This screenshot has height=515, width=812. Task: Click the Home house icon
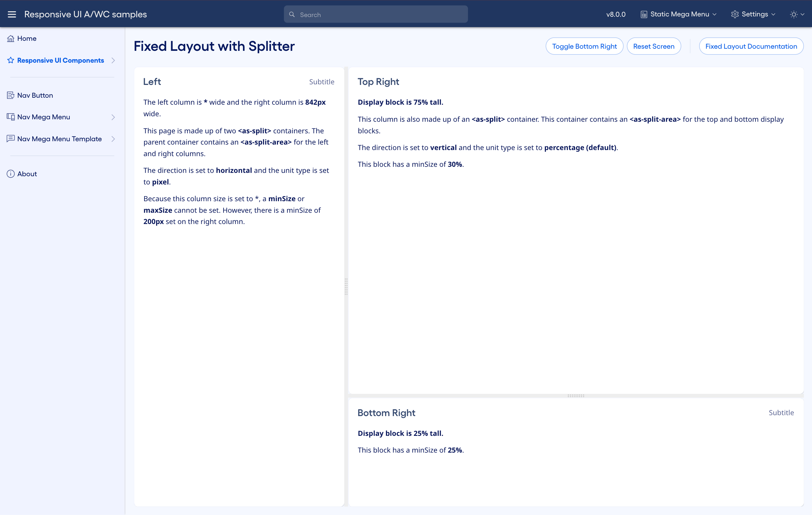[x=10, y=38]
